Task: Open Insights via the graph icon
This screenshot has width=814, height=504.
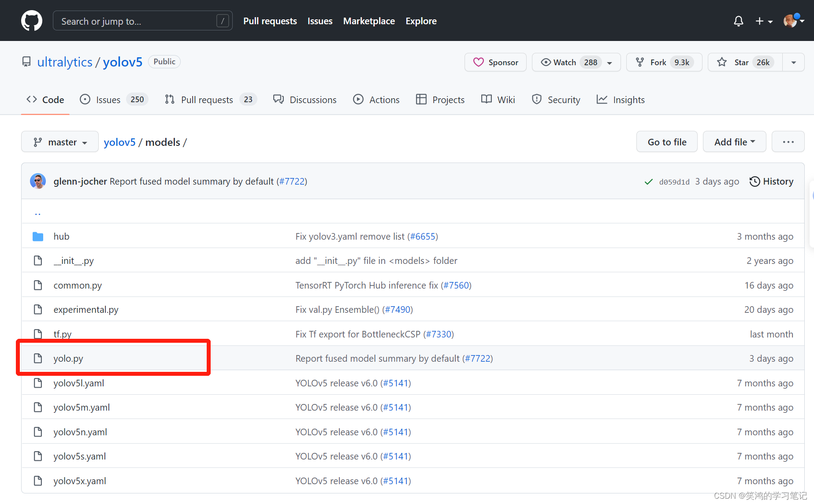Action: coord(602,100)
